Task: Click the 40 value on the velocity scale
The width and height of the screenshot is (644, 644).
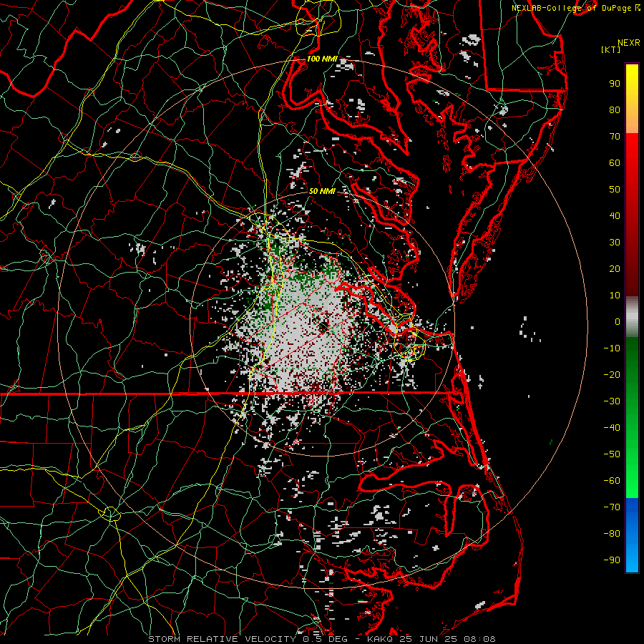Action: tap(615, 216)
